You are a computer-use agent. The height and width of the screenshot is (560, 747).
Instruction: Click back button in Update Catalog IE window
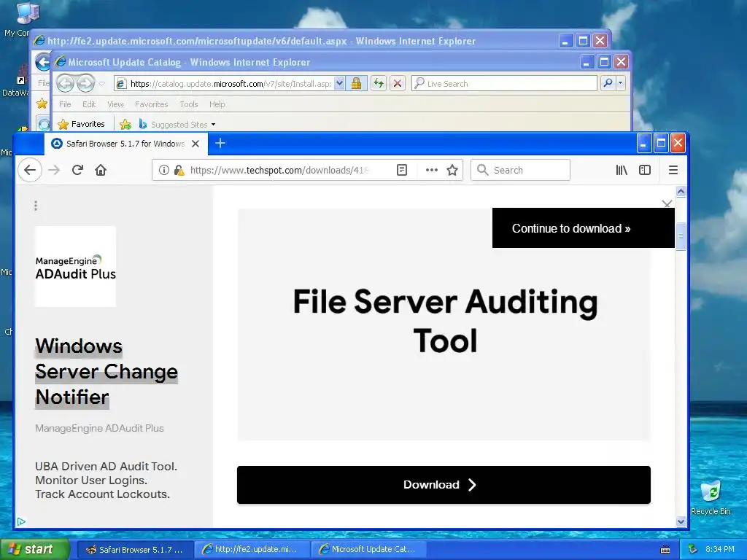[65, 83]
